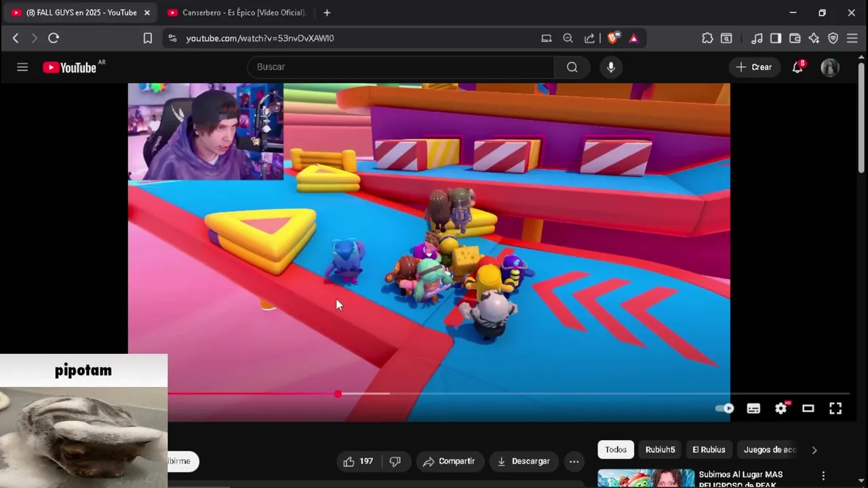
Task: Click Compartir share button
Action: [450, 461]
